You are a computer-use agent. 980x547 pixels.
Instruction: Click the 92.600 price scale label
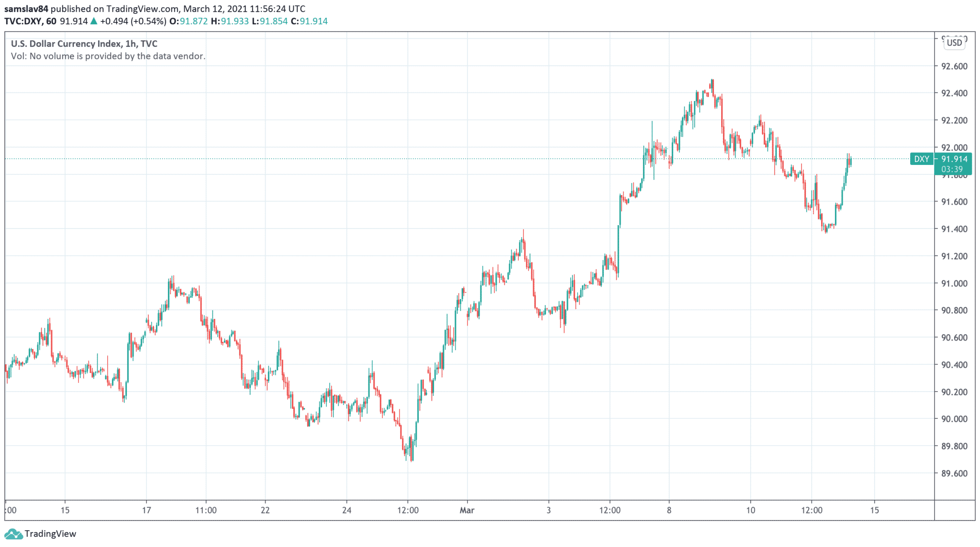point(954,66)
